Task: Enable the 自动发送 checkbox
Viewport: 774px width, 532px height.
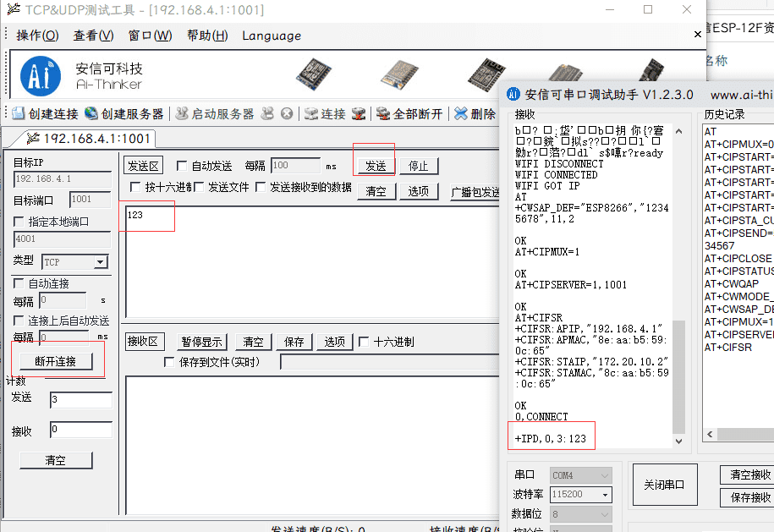Action: [x=182, y=166]
